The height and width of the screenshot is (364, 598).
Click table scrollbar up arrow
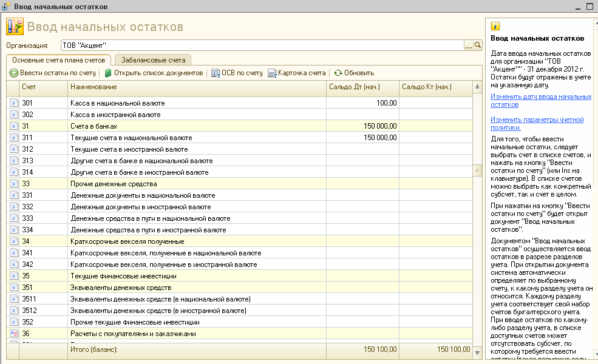pos(477,87)
